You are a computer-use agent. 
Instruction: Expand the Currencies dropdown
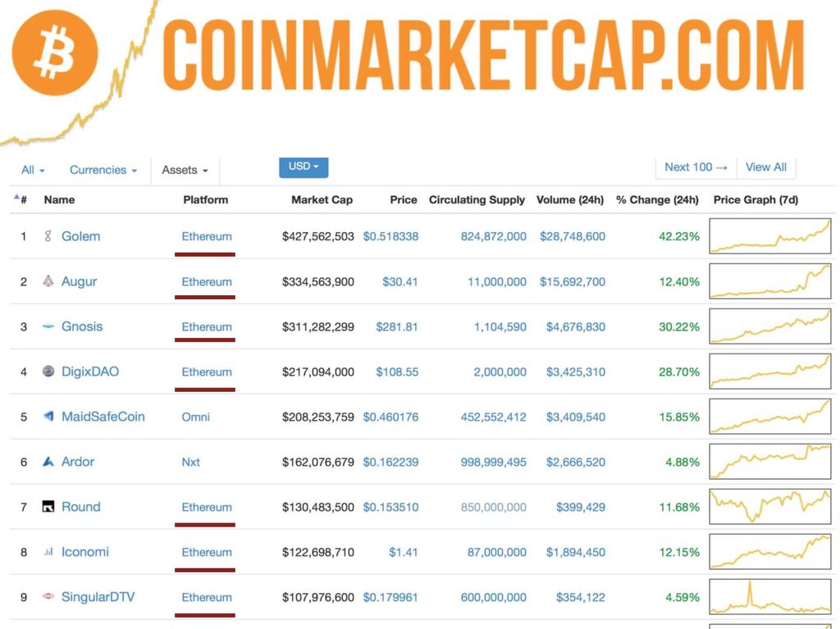click(x=103, y=170)
